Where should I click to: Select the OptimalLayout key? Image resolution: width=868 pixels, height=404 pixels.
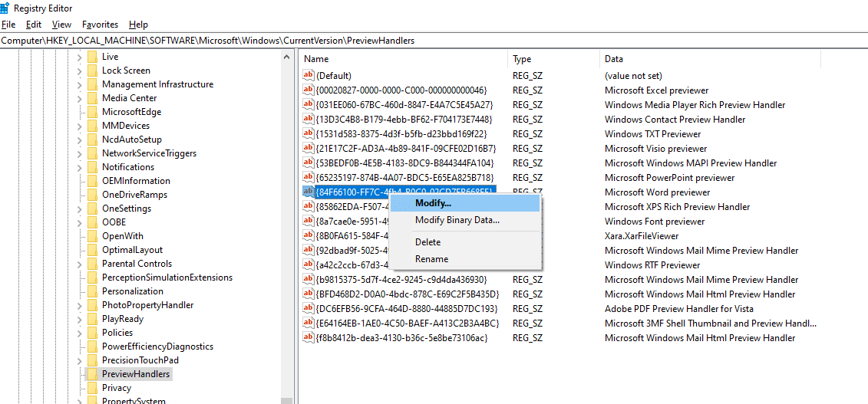point(132,250)
